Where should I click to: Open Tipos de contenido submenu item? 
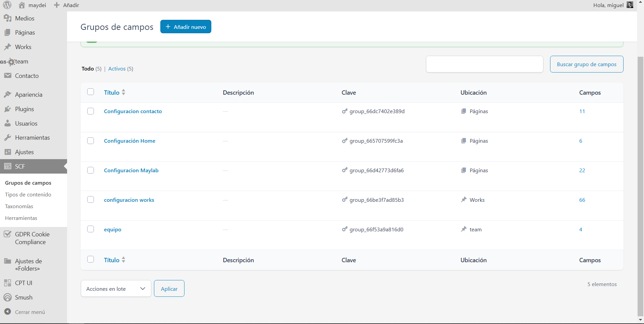tap(28, 195)
